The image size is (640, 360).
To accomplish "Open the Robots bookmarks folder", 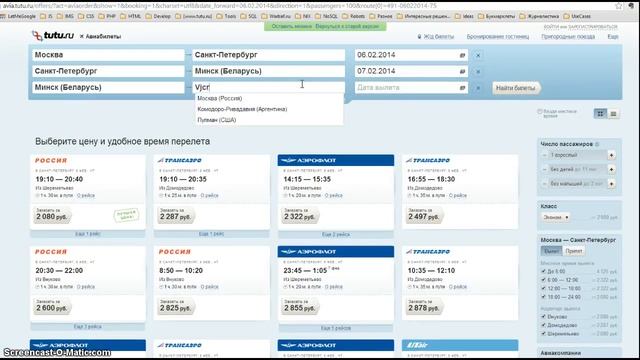I will click(x=353, y=16).
